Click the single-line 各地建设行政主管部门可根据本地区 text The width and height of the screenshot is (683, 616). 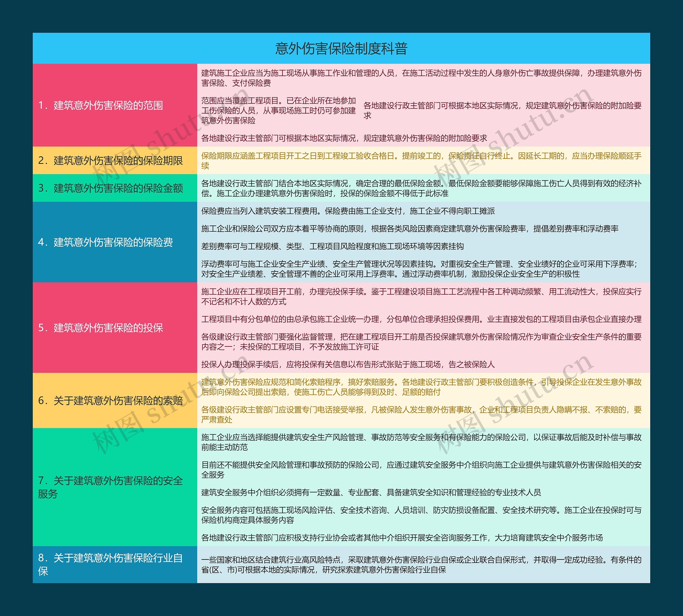(x=344, y=138)
